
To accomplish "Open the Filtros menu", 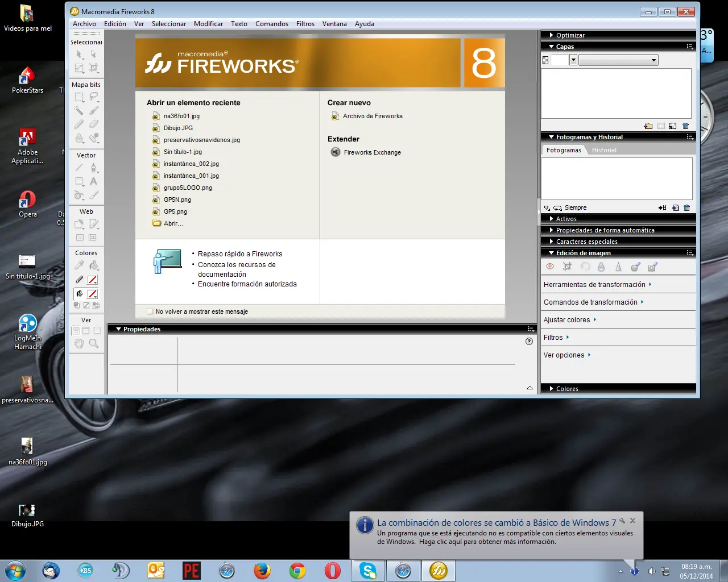I will click(305, 24).
